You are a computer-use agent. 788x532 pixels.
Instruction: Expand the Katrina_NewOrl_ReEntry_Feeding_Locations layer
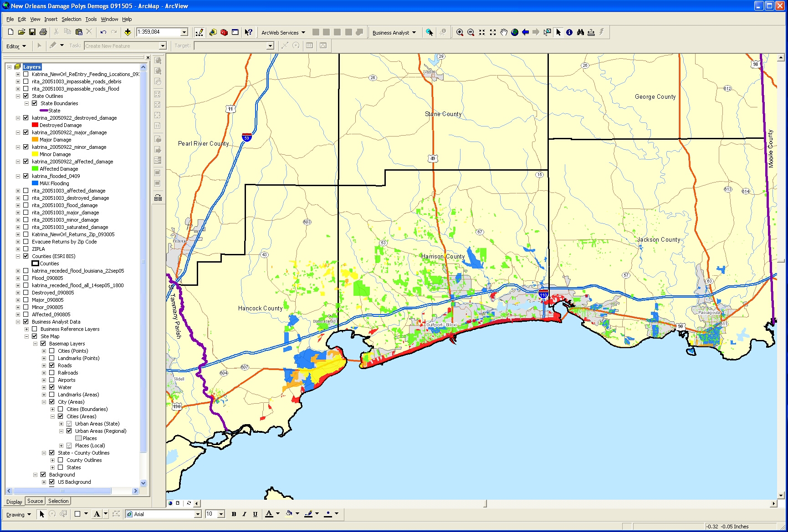(18, 74)
